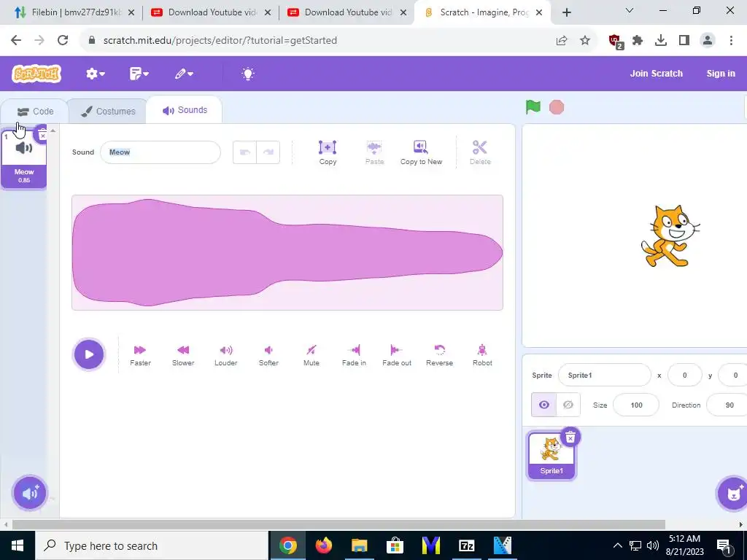Click Copy to New tool

pos(421,152)
